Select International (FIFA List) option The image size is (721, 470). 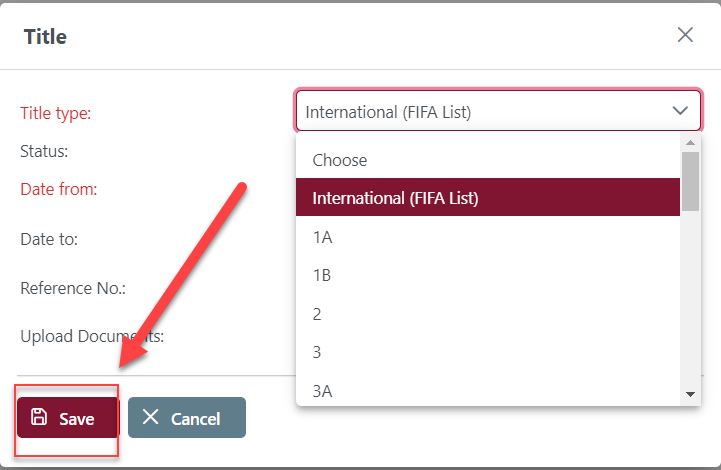(x=488, y=198)
